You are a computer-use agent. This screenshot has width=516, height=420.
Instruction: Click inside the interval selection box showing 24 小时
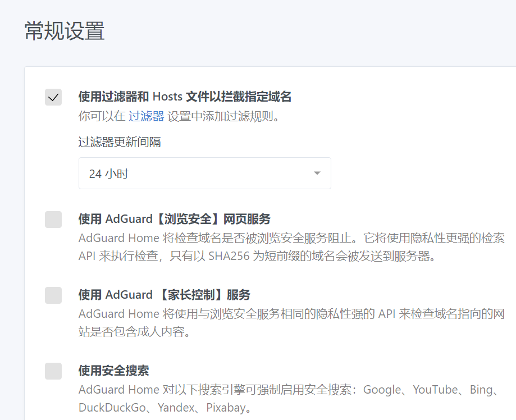[x=204, y=174]
